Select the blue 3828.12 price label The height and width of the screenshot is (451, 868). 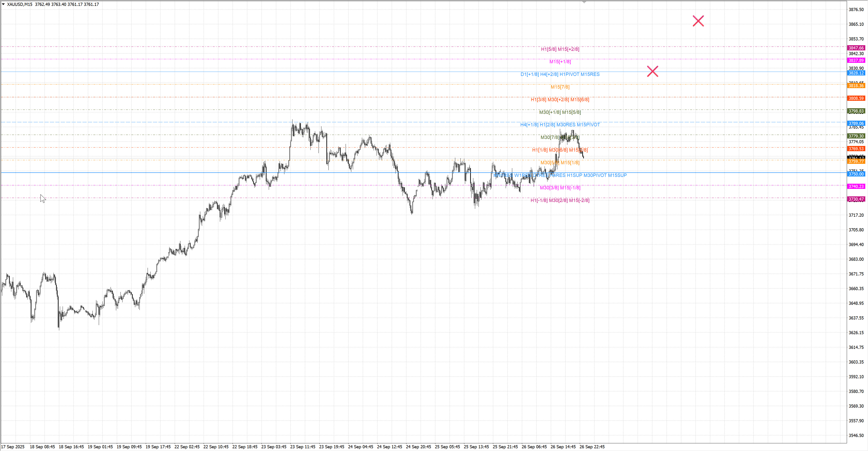[856, 73]
